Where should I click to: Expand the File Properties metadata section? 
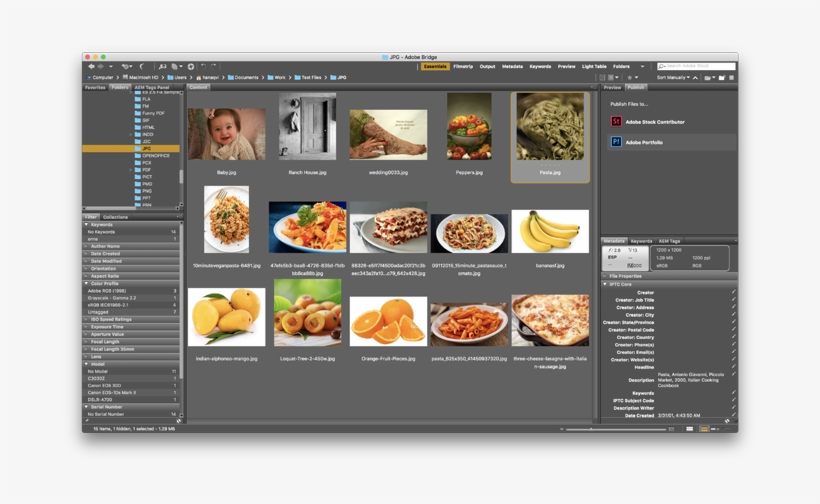pyautogui.click(x=605, y=276)
